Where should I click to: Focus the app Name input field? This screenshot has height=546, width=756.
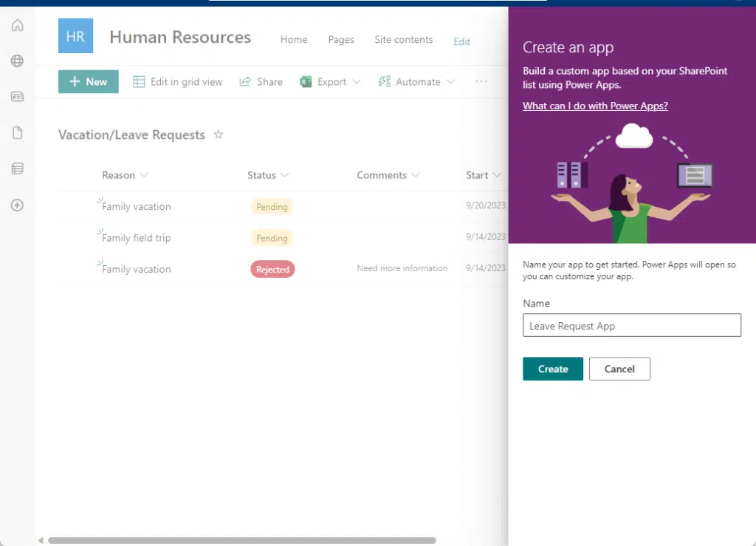[632, 326]
